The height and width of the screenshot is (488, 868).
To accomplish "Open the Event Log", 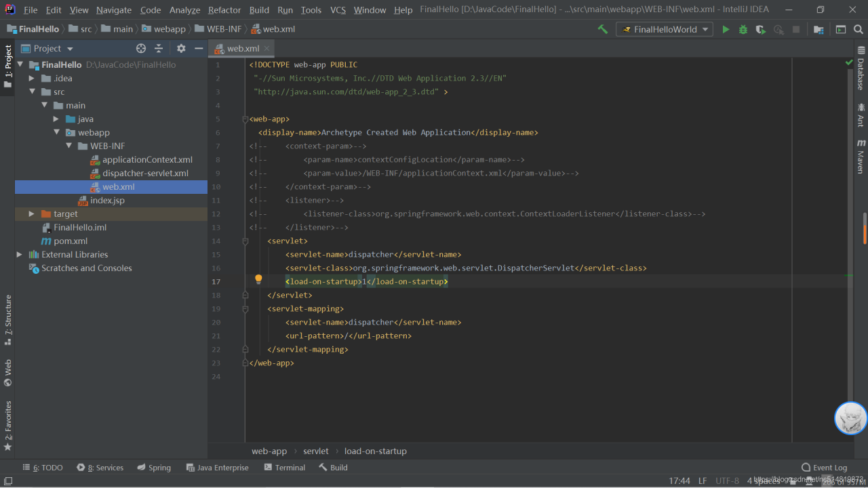I will 825,468.
